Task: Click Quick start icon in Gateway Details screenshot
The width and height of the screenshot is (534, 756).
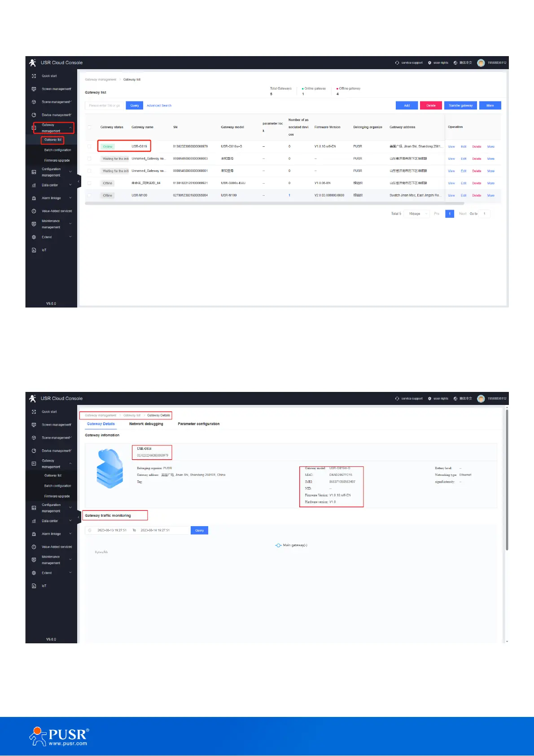Action: pyautogui.click(x=34, y=412)
